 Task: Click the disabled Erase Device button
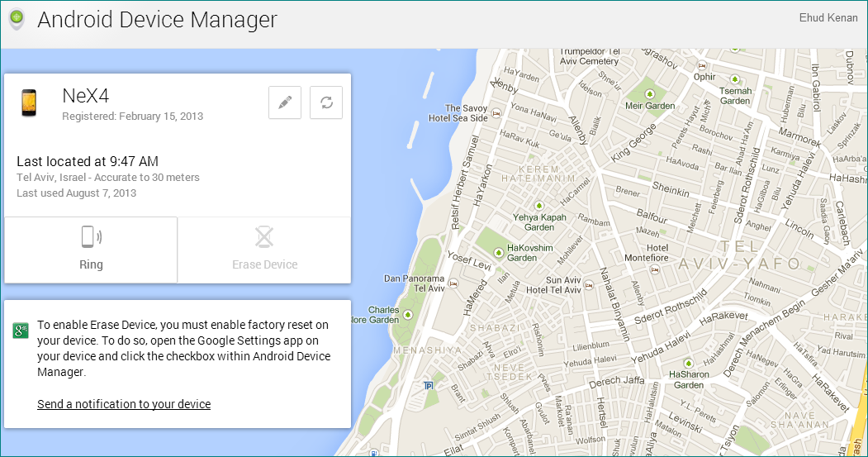[264, 249]
